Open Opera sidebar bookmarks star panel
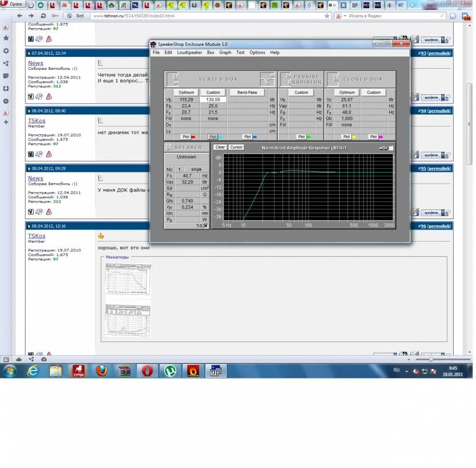The width and height of the screenshot is (476, 468). (6, 38)
